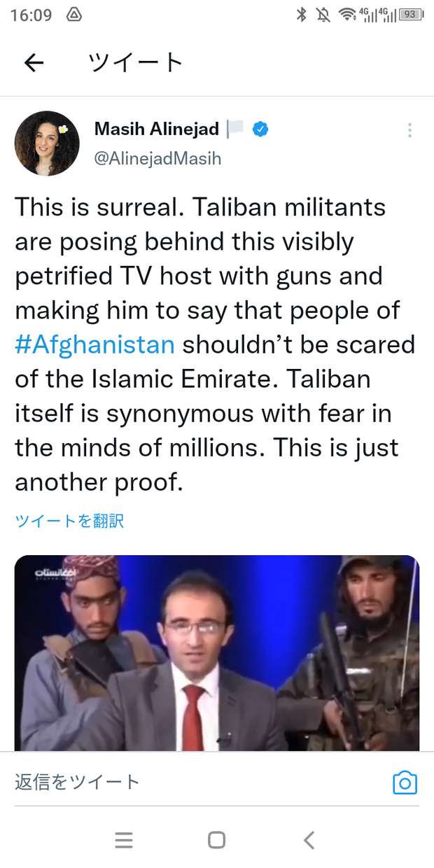Tap the Android recent apps button
434x868 pixels.
(x=124, y=840)
